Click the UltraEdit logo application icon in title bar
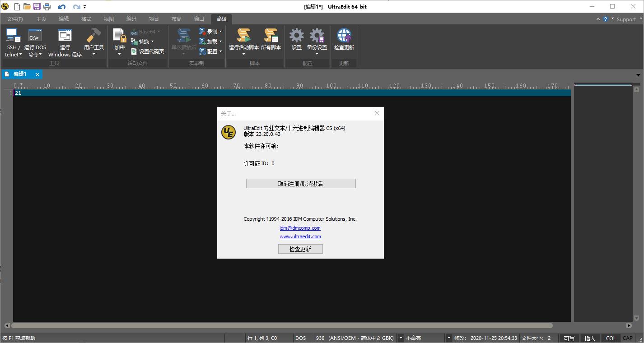The height and width of the screenshot is (343, 644). point(5,7)
